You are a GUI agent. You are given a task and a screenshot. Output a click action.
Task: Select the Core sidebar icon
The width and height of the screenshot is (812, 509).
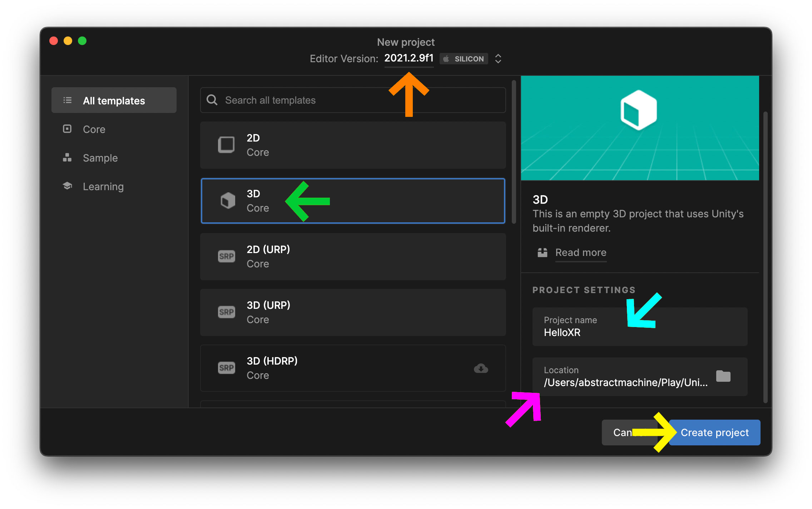(x=67, y=129)
